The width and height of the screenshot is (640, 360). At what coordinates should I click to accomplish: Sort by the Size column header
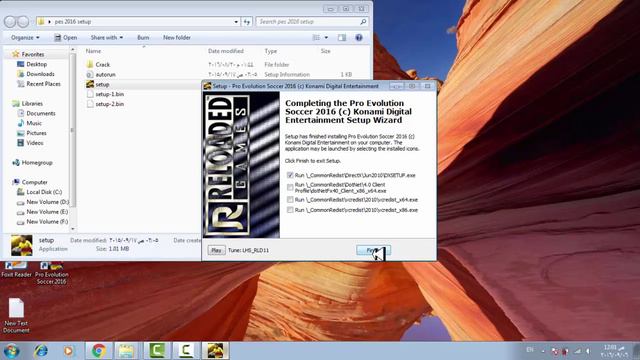tap(325, 51)
